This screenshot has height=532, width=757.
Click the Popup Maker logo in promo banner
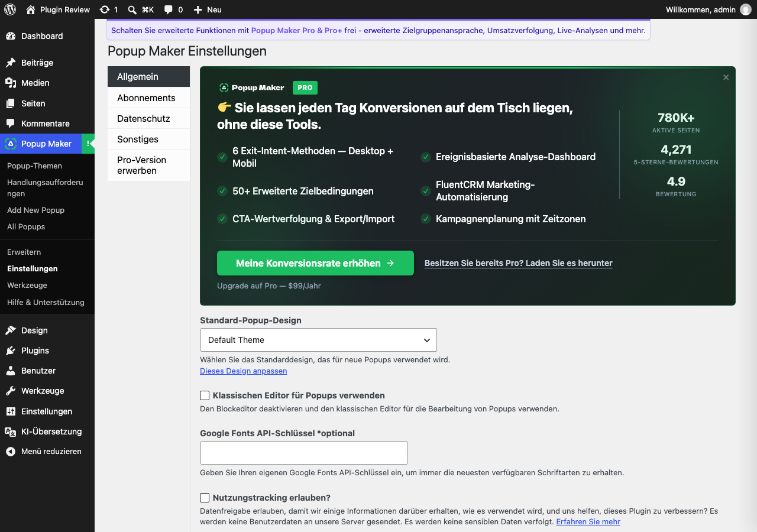(x=251, y=87)
